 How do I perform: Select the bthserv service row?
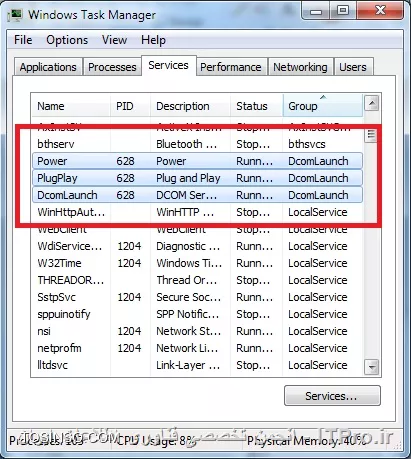[197, 144]
